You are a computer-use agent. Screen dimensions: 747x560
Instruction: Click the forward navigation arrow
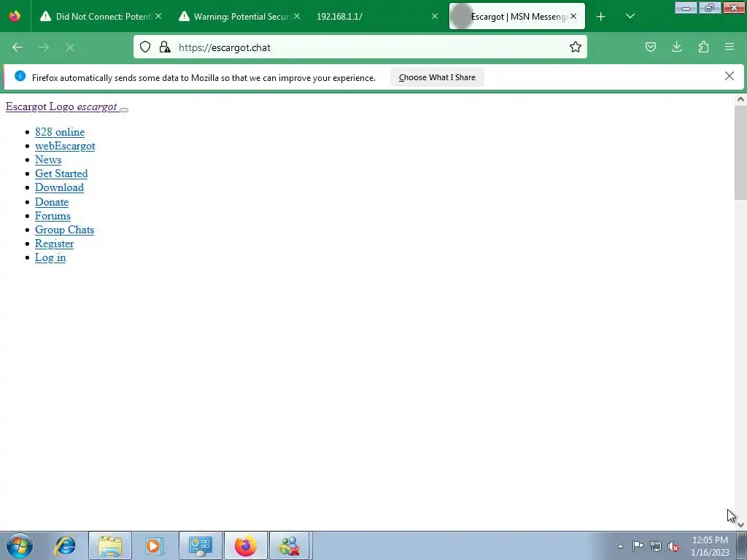(44, 47)
